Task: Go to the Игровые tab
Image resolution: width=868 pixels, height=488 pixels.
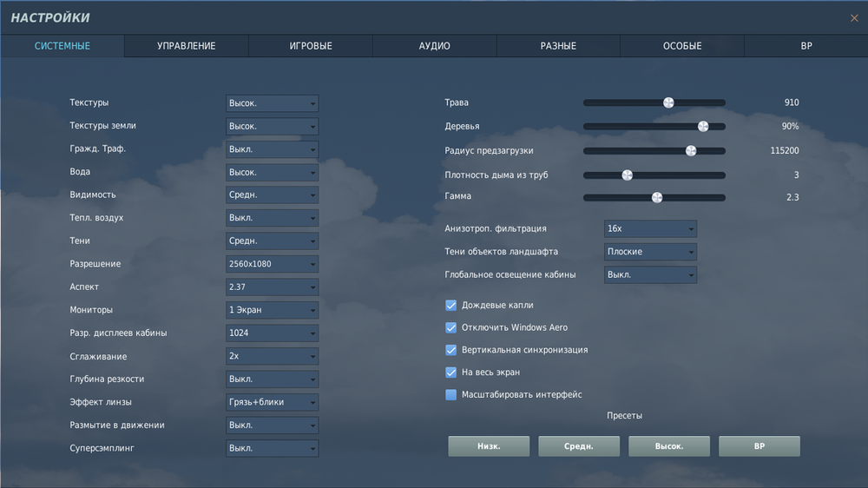Action: [311, 46]
